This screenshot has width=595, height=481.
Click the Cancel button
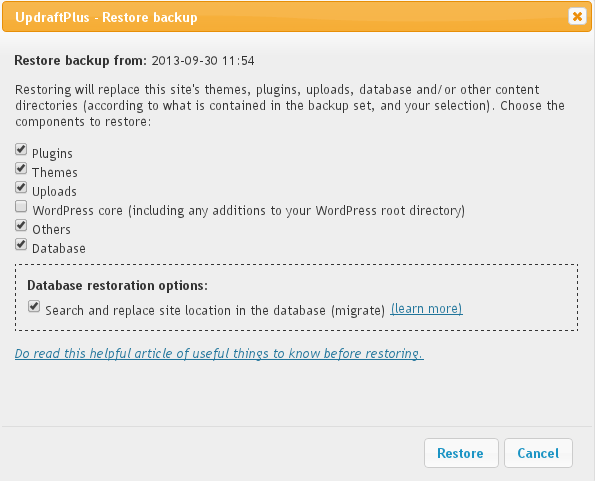(538, 453)
